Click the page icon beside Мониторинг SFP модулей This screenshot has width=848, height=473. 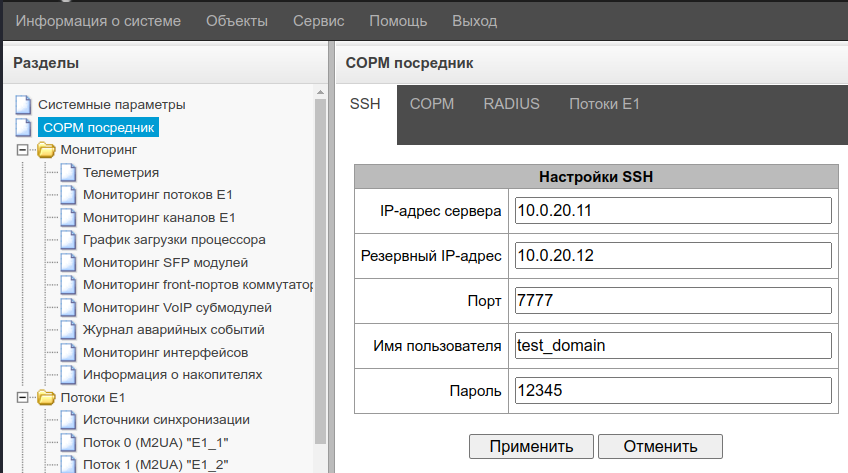(68, 263)
